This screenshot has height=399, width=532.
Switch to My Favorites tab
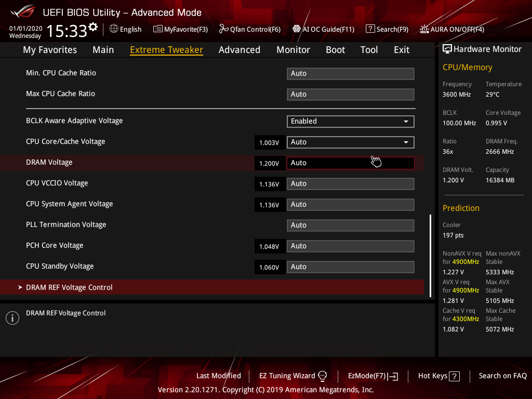coord(50,50)
